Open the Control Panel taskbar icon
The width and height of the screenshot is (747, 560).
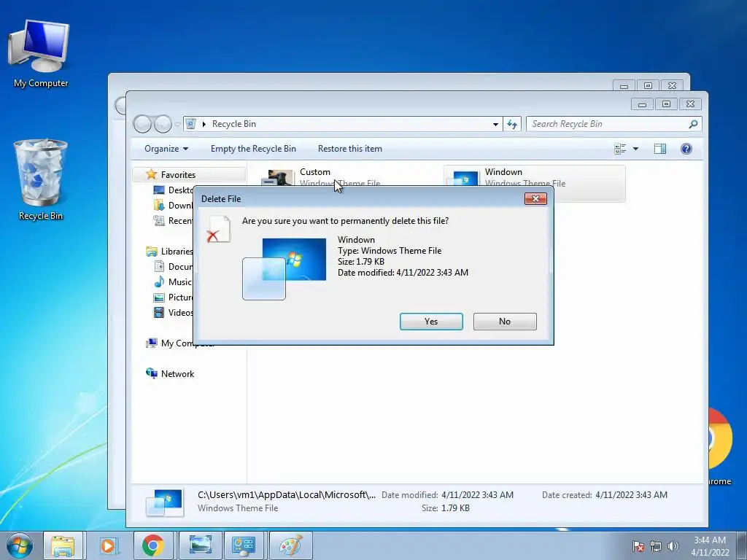(x=244, y=545)
